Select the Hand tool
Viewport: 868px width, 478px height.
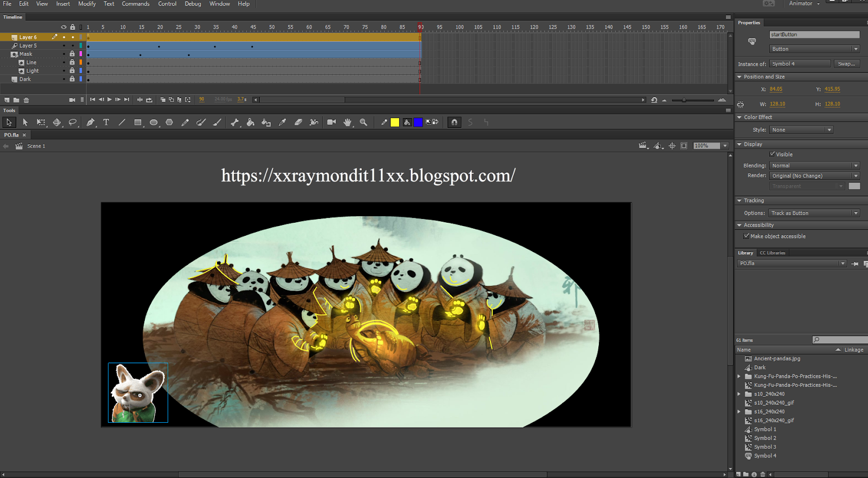348,122
